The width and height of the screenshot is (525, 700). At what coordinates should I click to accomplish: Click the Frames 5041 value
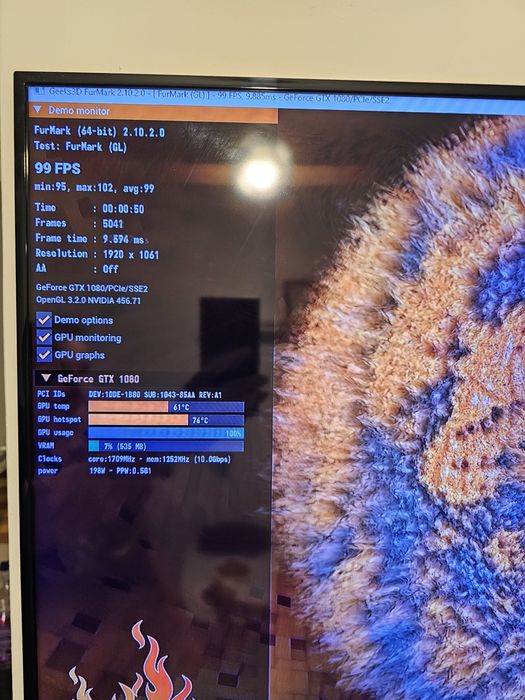[x=112, y=224]
